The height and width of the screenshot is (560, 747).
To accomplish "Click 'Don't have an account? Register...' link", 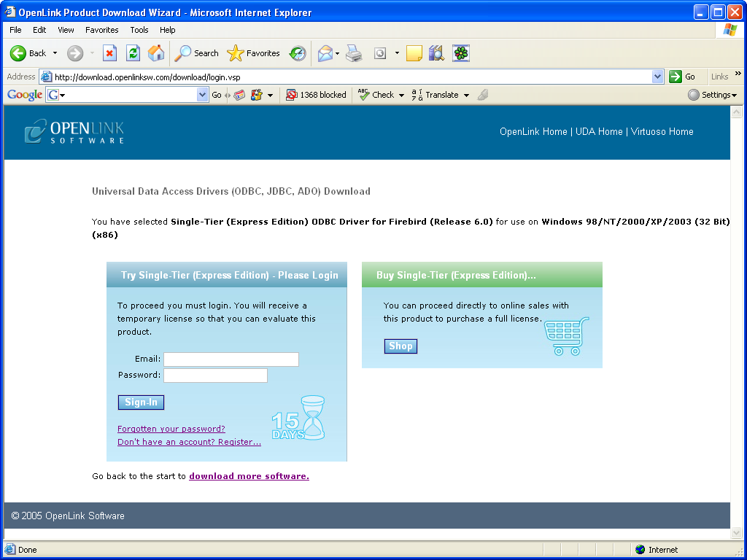I will (x=189, y=442).
